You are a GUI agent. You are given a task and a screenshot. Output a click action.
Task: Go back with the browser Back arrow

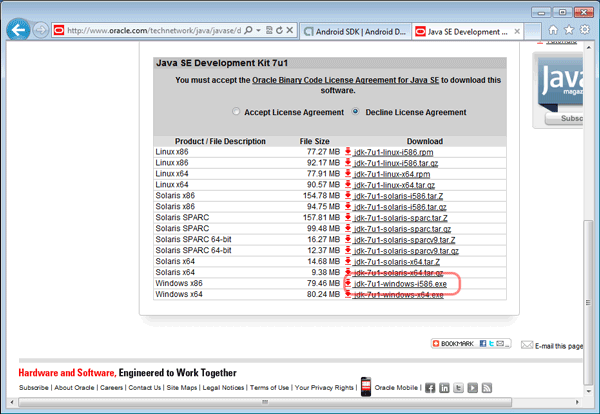coord(18,30)
